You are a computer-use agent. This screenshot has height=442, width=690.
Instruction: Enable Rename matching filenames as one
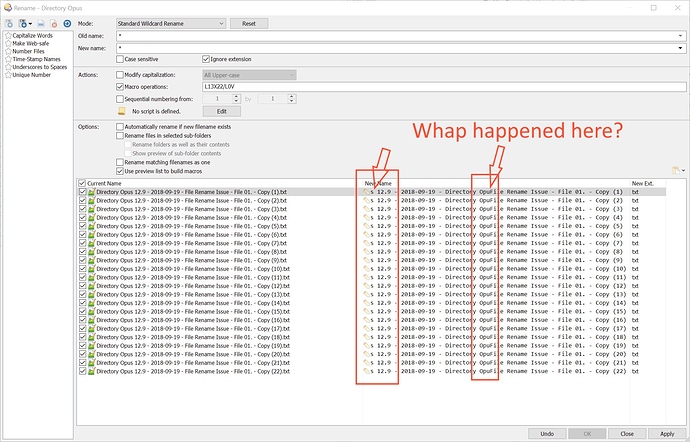point(120,162)
